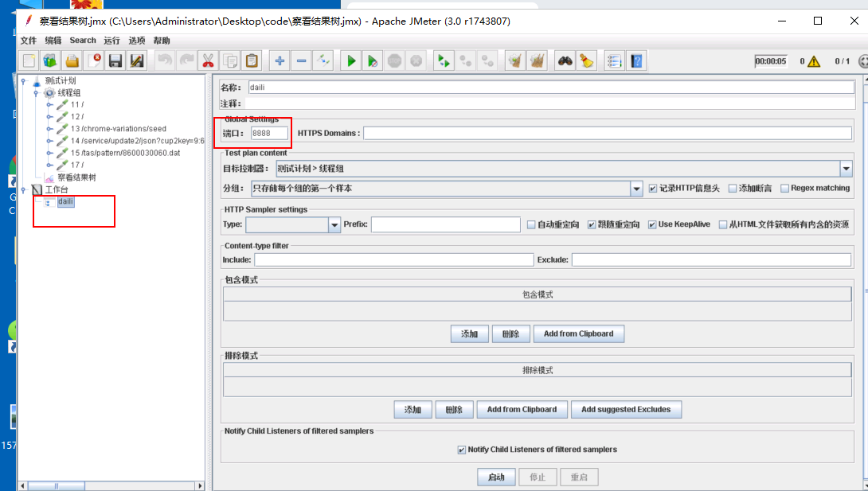Click the 启动 button
Viewport: 868px width, 491px height.
pos(496,477)
